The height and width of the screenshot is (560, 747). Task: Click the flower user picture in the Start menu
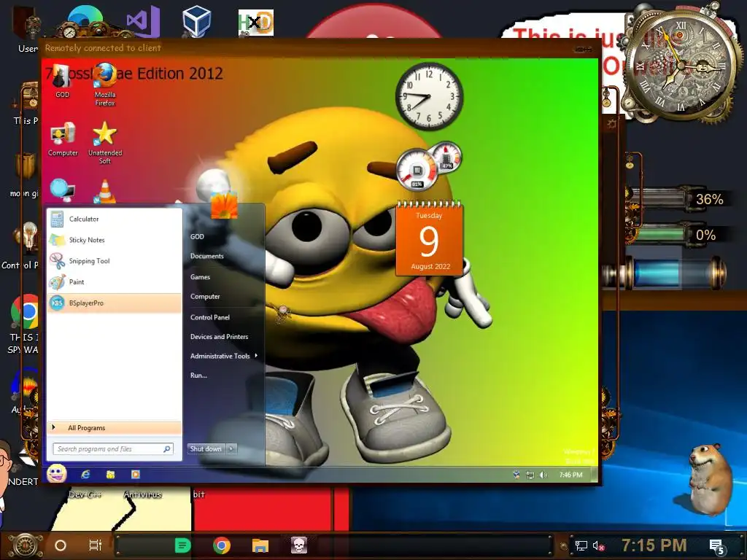(225, 205)
